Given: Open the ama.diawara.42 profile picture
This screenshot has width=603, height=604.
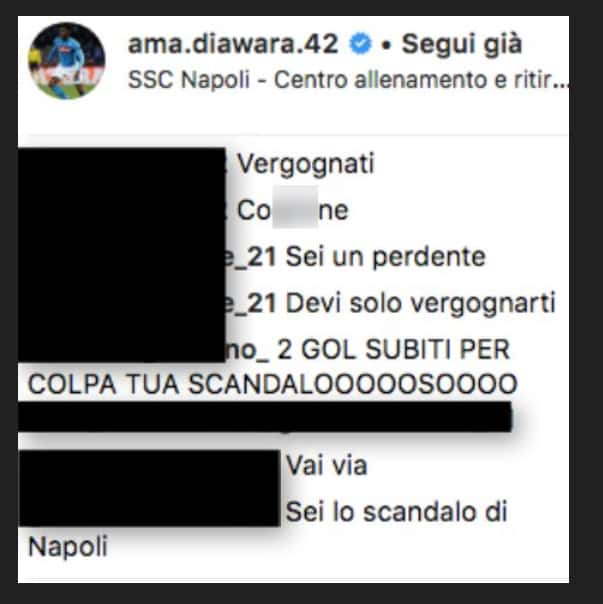Looking at the screenshot, I should pos(66,61).
